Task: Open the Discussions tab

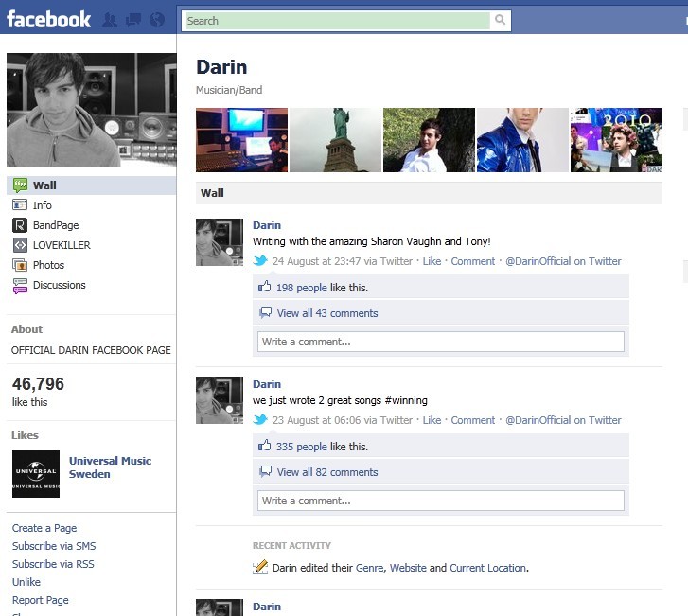Action: click(60, 285)
